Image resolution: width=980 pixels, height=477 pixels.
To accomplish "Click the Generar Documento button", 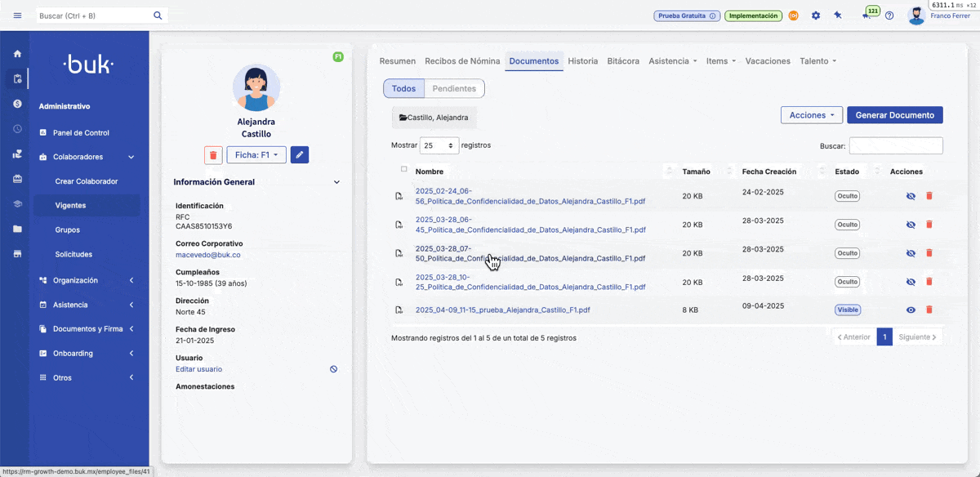I will [894, 115].
